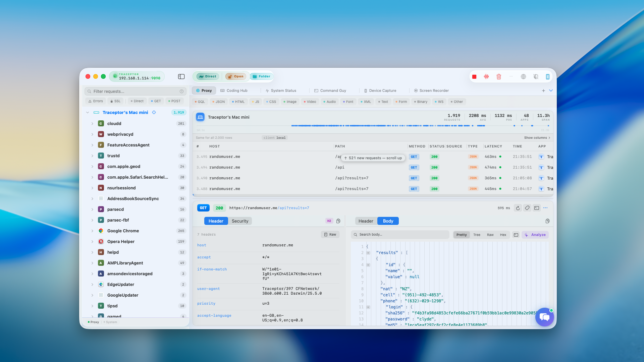Open the blue tab list dropdown chevron
644x362 pixels.
(x=551, y=91)
